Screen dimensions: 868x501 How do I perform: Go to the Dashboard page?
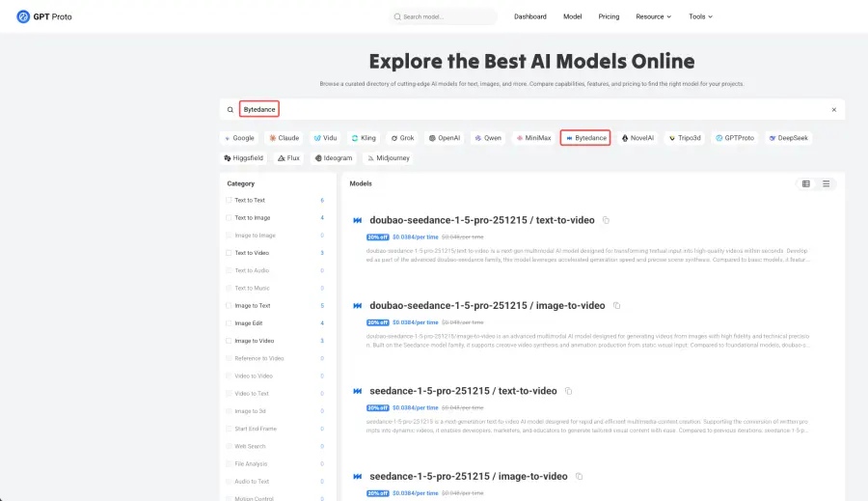tap(529, 16)
